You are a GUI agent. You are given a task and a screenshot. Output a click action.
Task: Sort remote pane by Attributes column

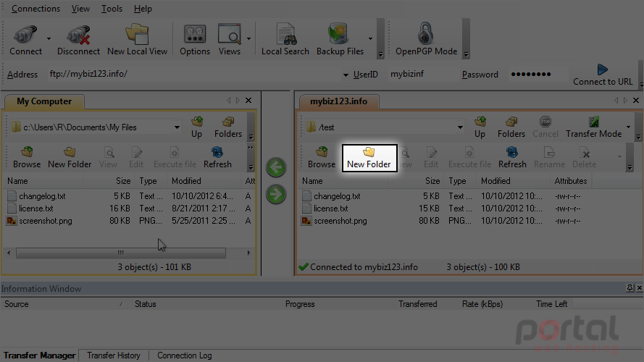(571, 181)
